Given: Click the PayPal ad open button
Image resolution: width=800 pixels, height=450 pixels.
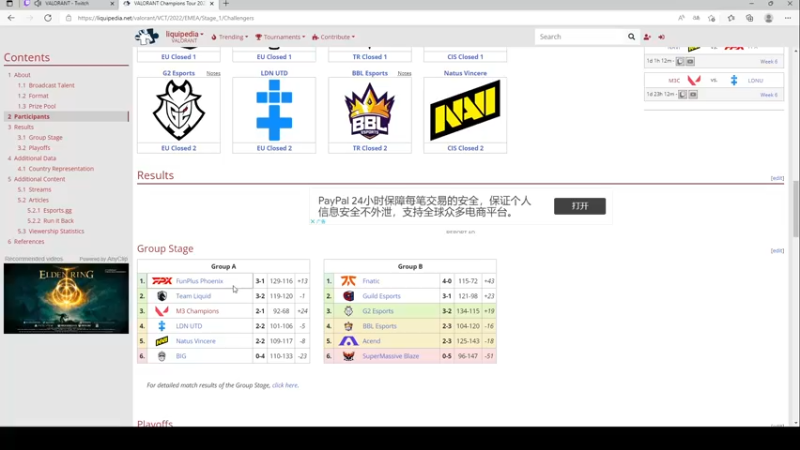Looking at the screenshot, I should 580,206.
